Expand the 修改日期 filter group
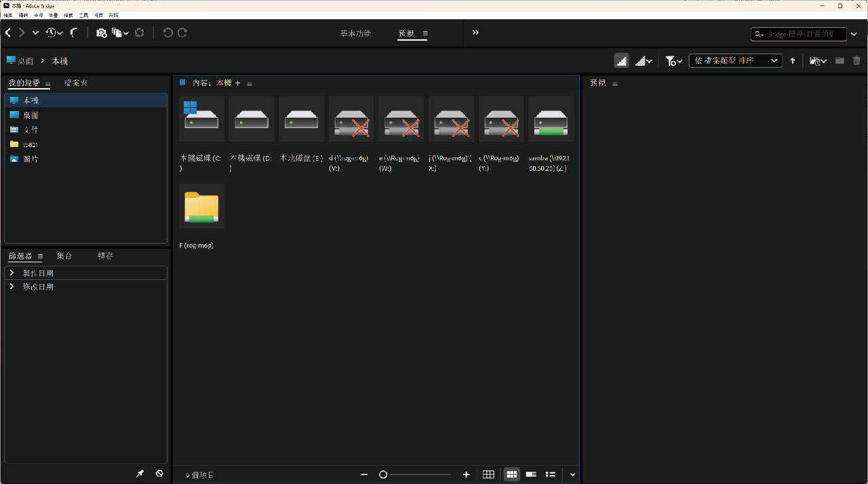The image size is (868, 484). (x=12, y=287)
